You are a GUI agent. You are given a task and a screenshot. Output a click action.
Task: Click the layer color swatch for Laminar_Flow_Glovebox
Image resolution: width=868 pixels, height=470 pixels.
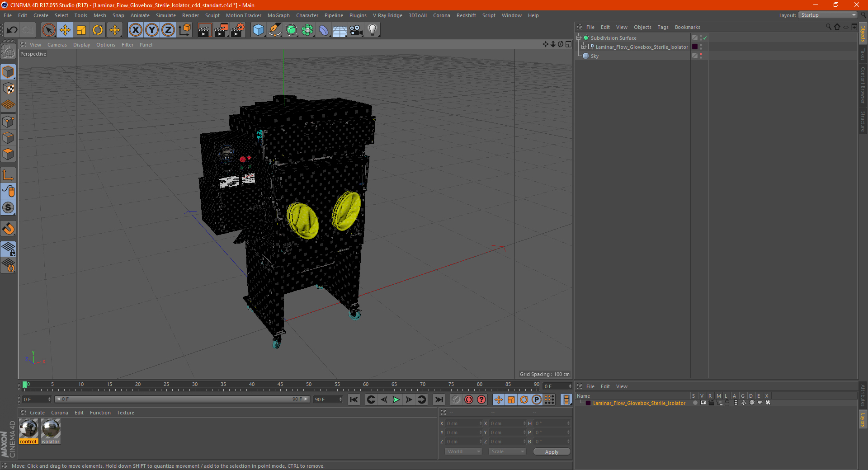point(588,403)
